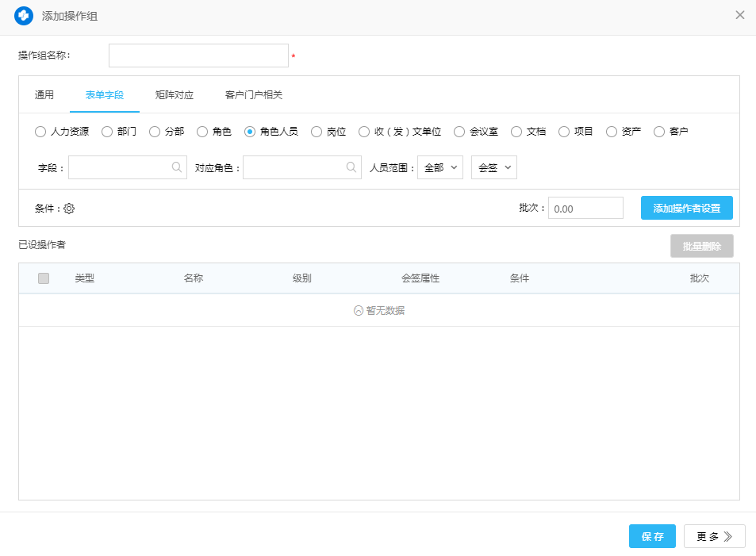Select the 人力资源 radio button
Screen dimensions: 756x556
tap(40, 132)
